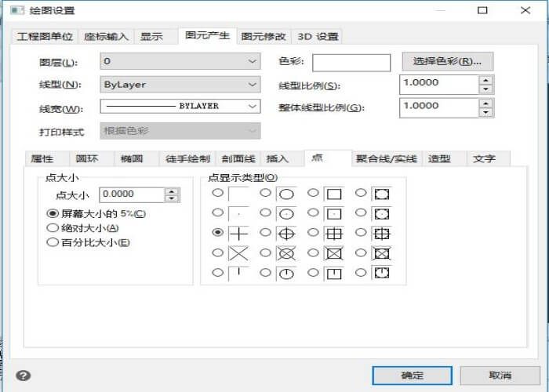Increase 点大小 value with up arrow

point(172,191)
